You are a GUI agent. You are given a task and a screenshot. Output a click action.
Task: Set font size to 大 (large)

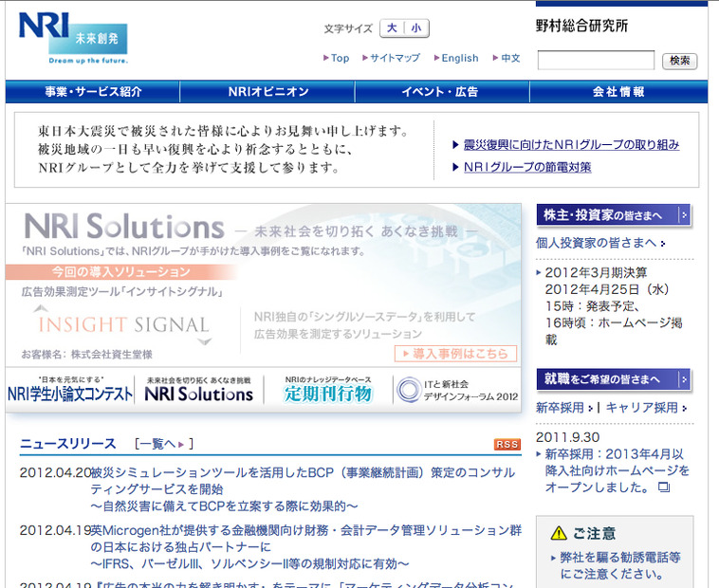tap(392, 28)
